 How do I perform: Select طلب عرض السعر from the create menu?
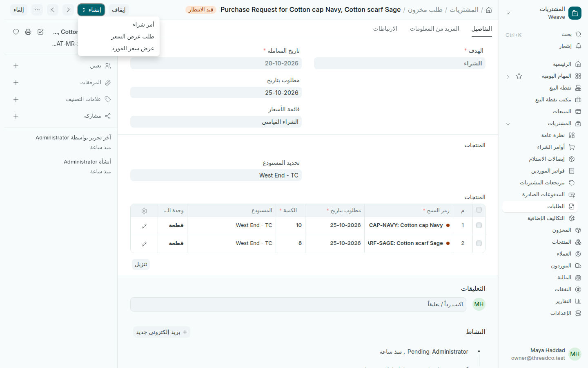click(x=119, y=36)
